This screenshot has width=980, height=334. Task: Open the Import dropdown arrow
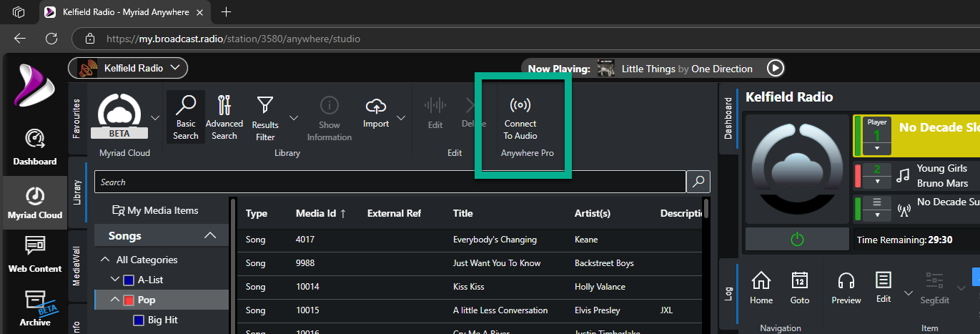[x=402, y=117]
